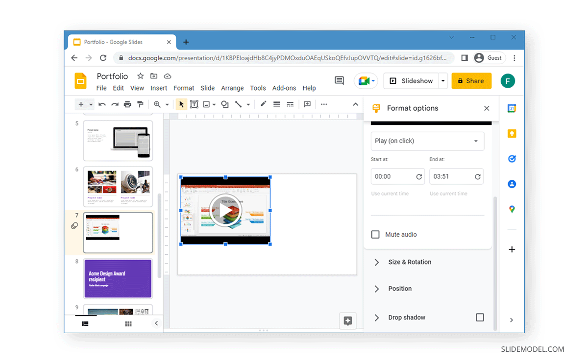This screenshot has width=588, height=364.
Task: Open the Slide menu
Action: tap(208, 88)
